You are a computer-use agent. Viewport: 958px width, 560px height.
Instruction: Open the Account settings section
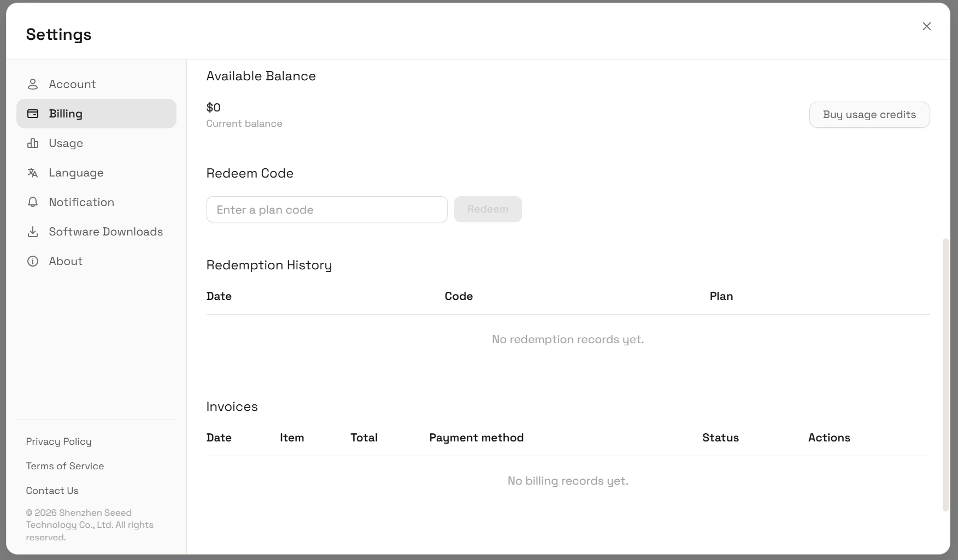(96, 84)
